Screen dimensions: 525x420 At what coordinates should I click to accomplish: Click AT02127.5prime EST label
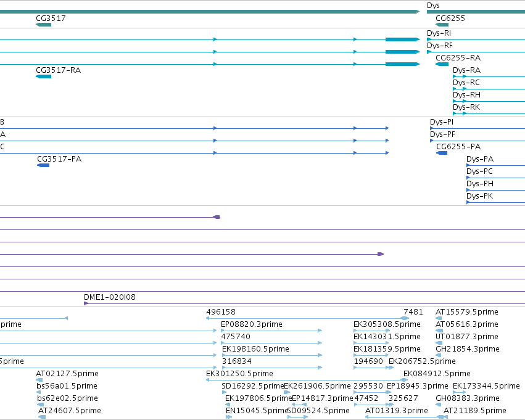click(x=67, y=374)
